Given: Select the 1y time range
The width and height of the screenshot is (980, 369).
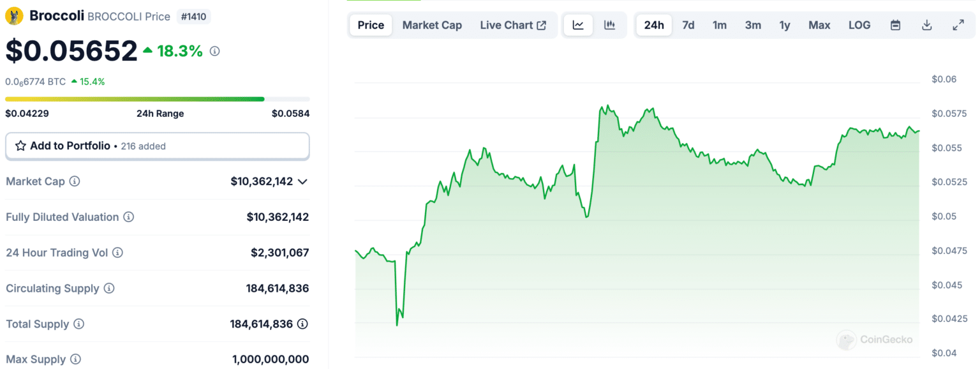Looking at the screenshot, I should [785, 25].
